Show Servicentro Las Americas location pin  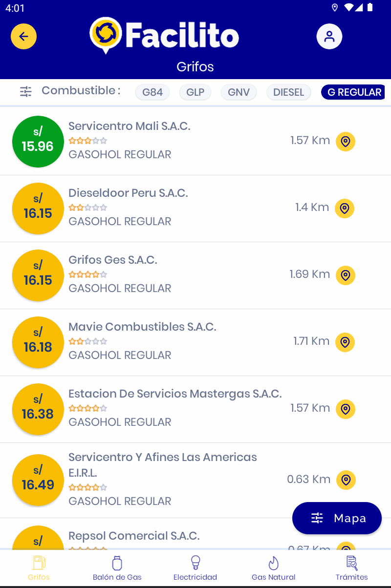pyautogui.click(x=346, y=480)
